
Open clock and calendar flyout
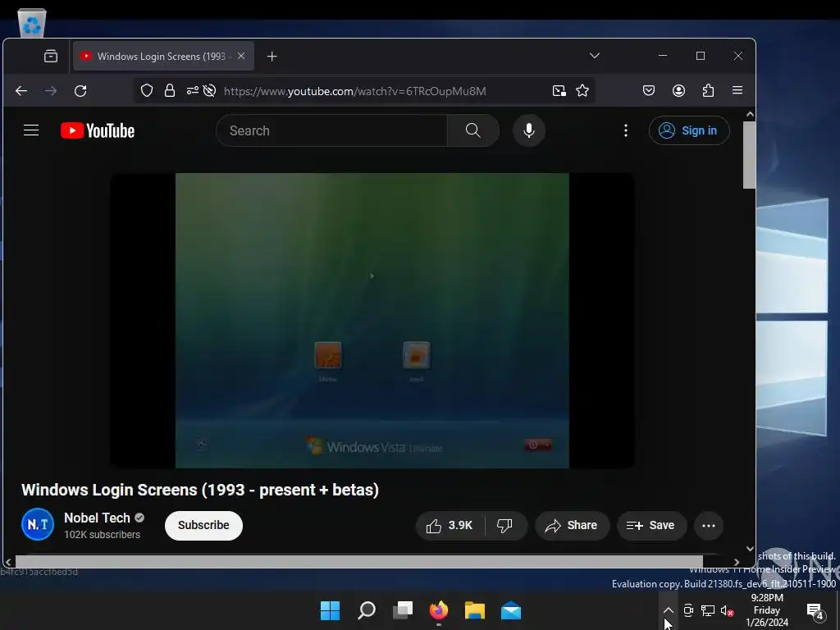point(767,610)
